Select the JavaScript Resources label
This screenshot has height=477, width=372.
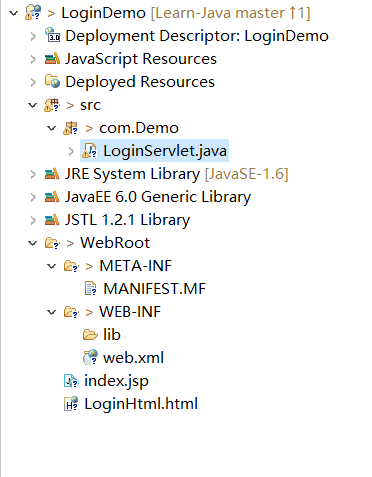141,59
